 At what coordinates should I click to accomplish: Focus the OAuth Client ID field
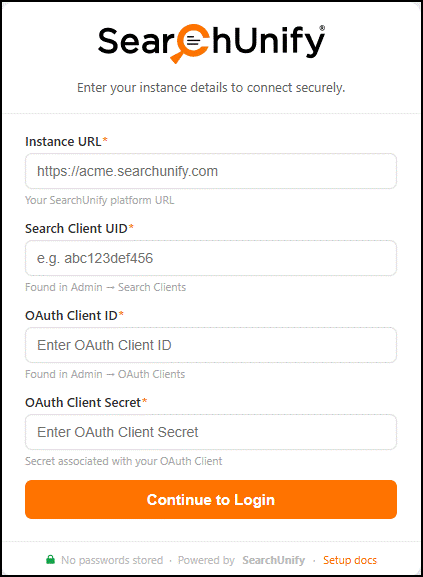coord(211,345)
